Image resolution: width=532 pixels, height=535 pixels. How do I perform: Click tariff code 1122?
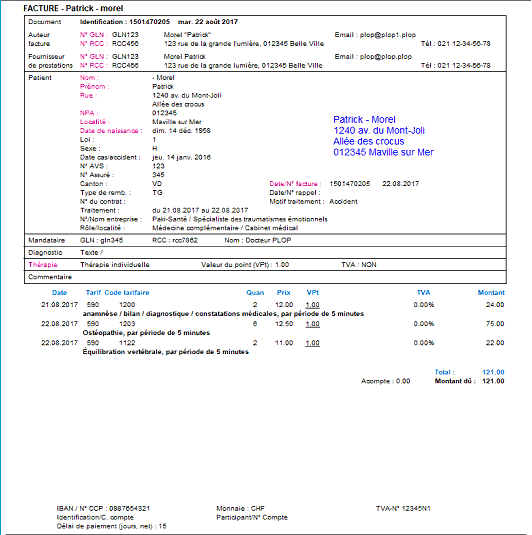click(127, 343)
